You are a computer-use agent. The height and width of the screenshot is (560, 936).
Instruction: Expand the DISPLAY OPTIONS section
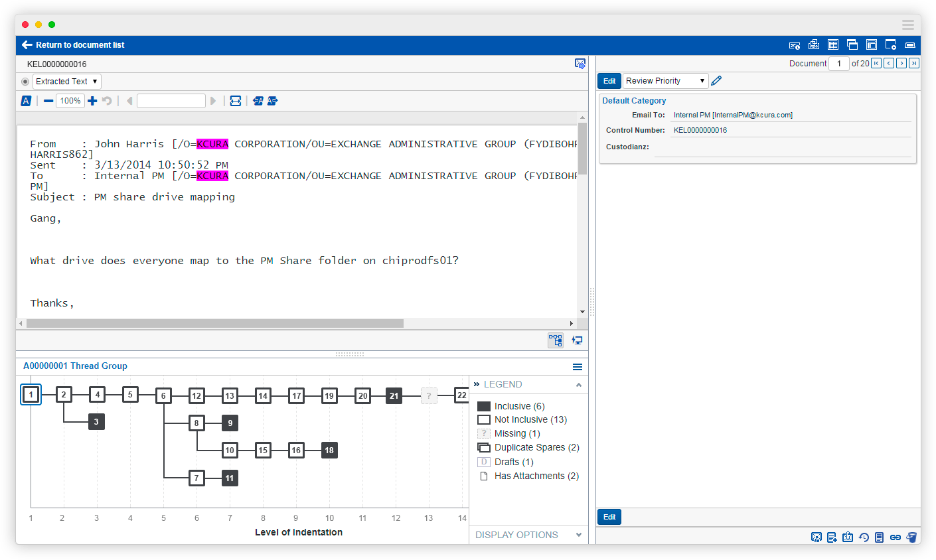pyautogui.click(x=578, y=535)
